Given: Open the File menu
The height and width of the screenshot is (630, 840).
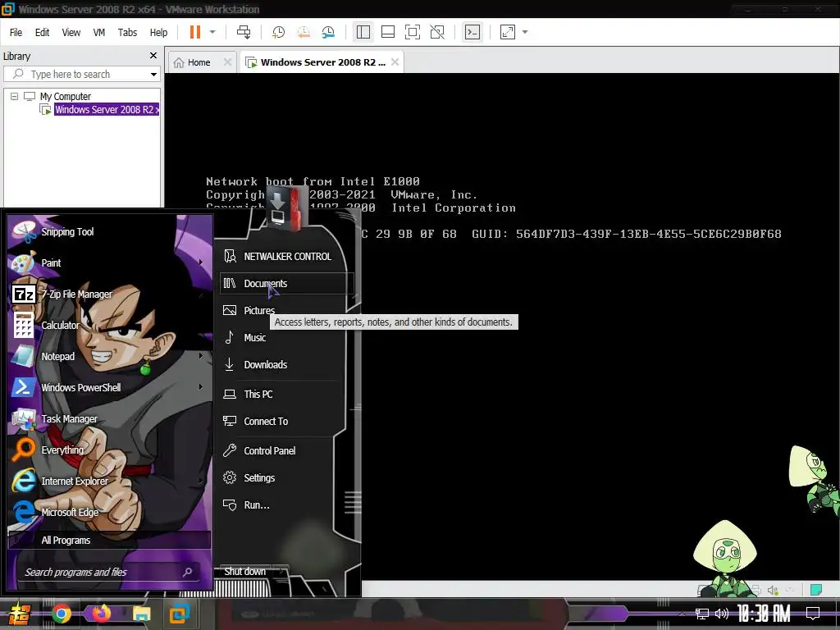Looking at the screenshot, I should coord(16,33).
